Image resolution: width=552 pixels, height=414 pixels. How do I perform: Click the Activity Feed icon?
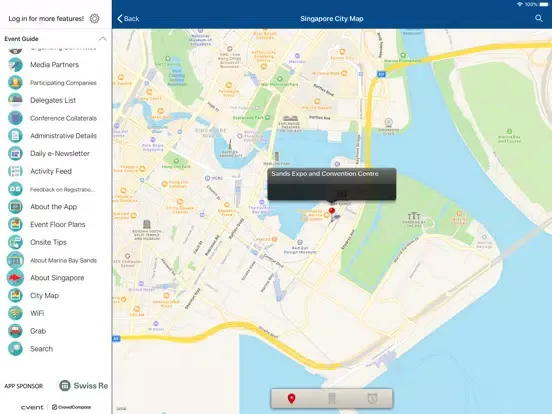15,171
